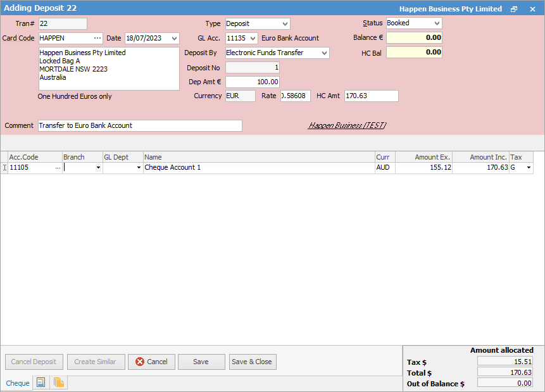The height and width of the screenshot is (392, 545).
Task: Change the Status dropdown from Booked
Action: point(436,23)
